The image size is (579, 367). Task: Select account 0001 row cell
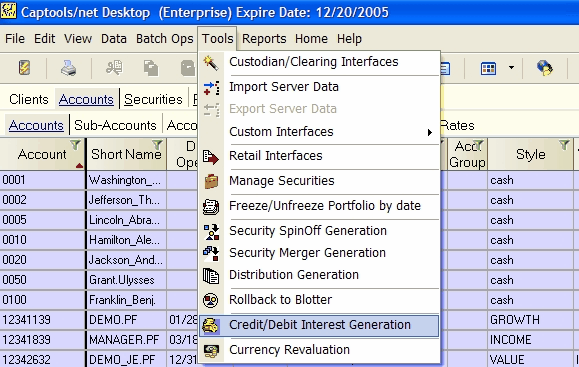coord(42,180)
